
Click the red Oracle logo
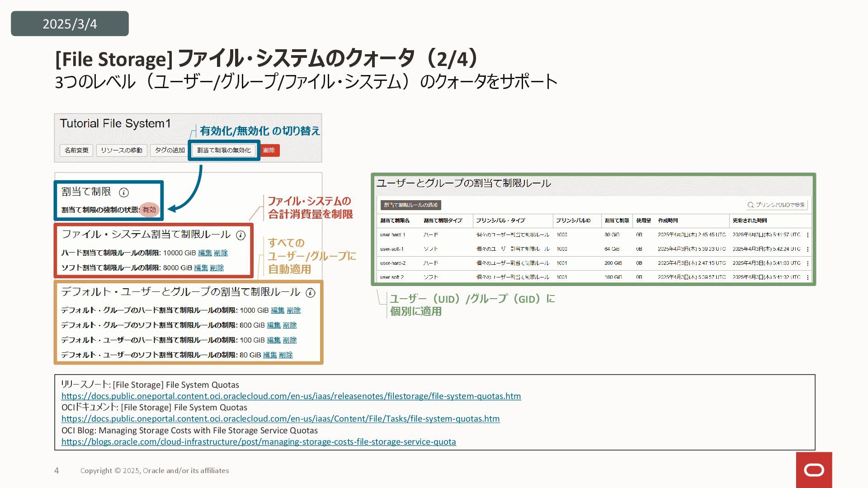814,470
